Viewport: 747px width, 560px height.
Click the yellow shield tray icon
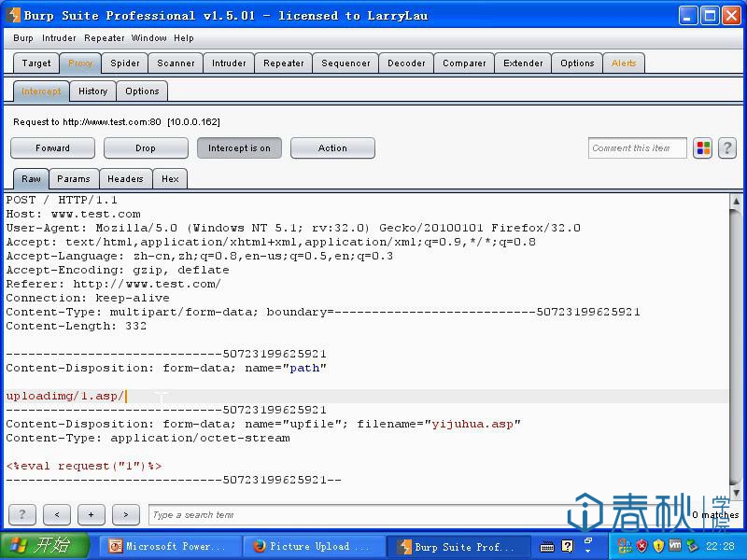tap(658, 546)
